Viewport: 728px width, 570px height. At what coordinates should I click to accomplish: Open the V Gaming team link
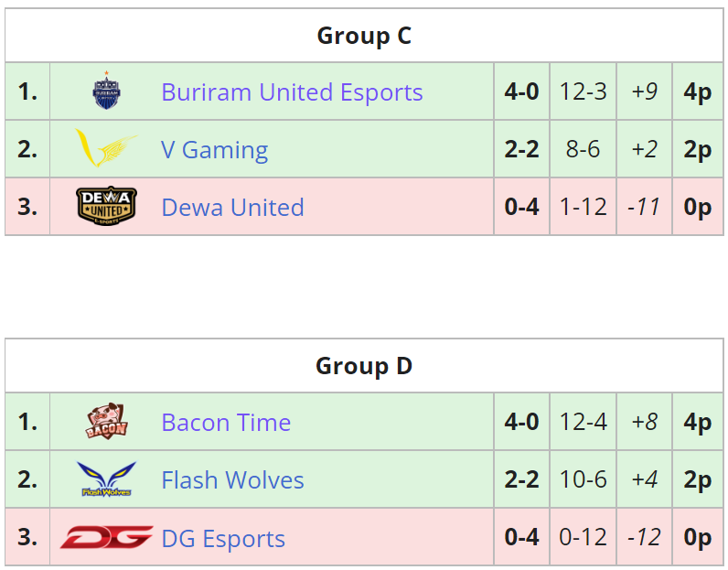tap(215, 149)
